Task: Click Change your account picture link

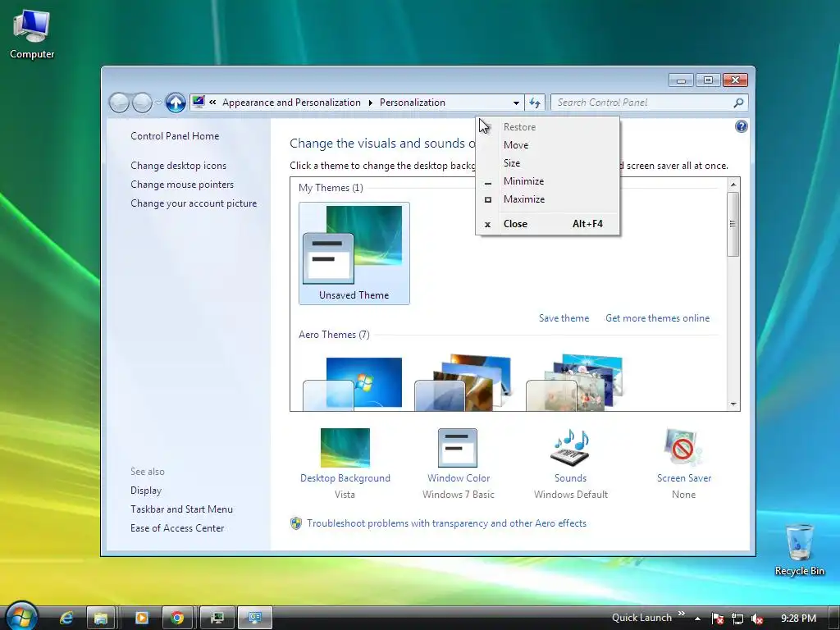Action: click(194, 203)
